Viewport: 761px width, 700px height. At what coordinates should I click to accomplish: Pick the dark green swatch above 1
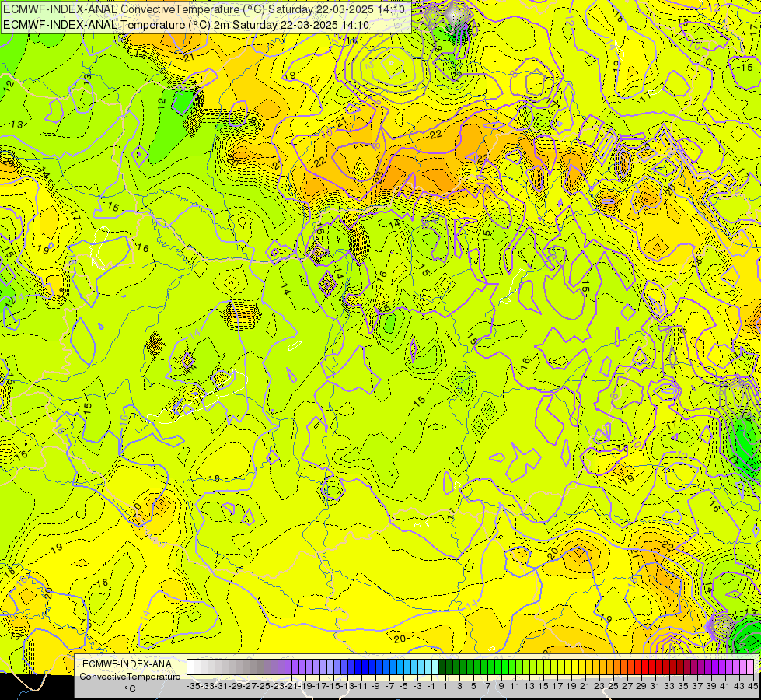442,667
